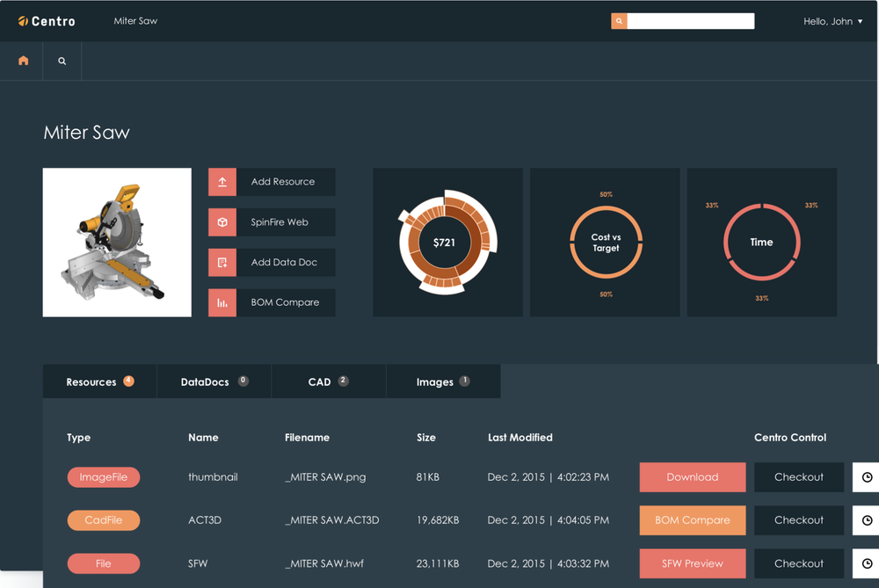
Task: Open the clock history icon on the thumbnail row
Action: 866,476
